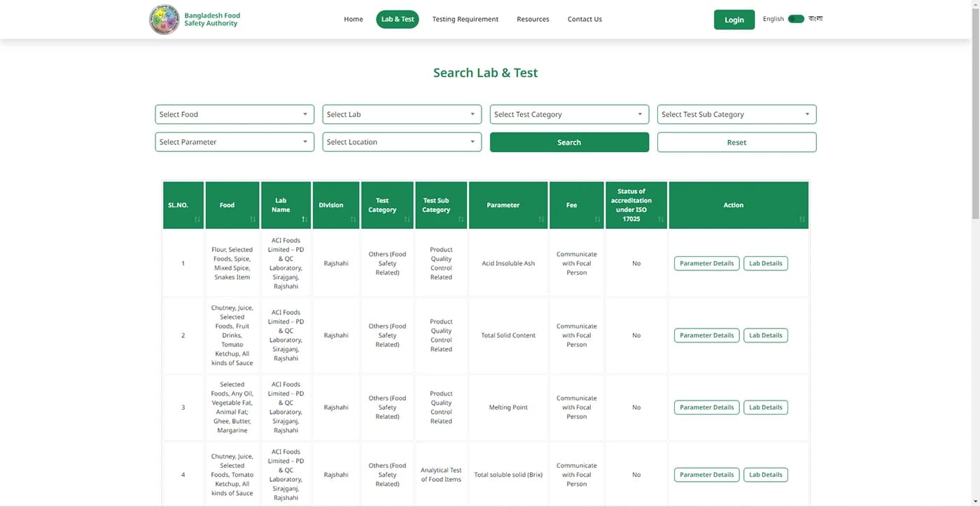Click the Login button

tap(734, 20)
